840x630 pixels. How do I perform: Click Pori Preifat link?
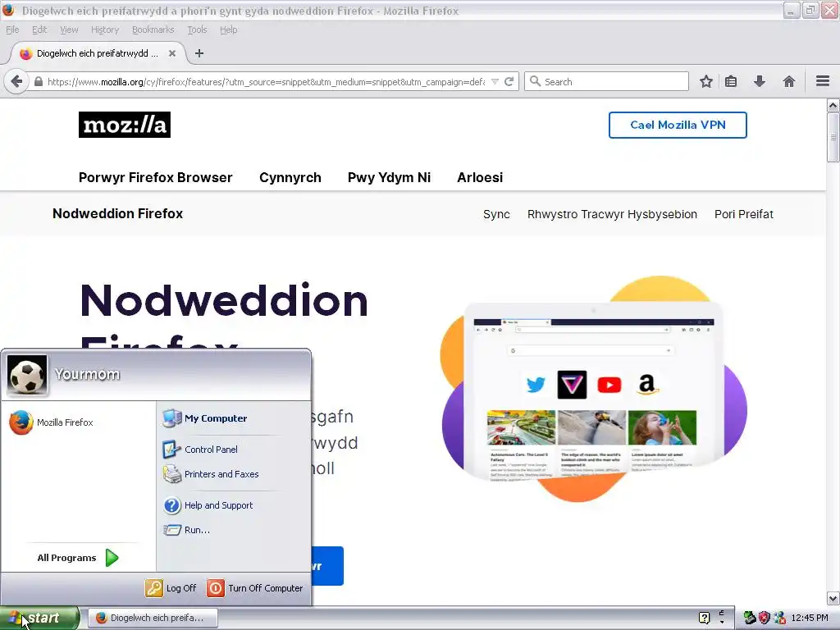click(x=743, y=214)
